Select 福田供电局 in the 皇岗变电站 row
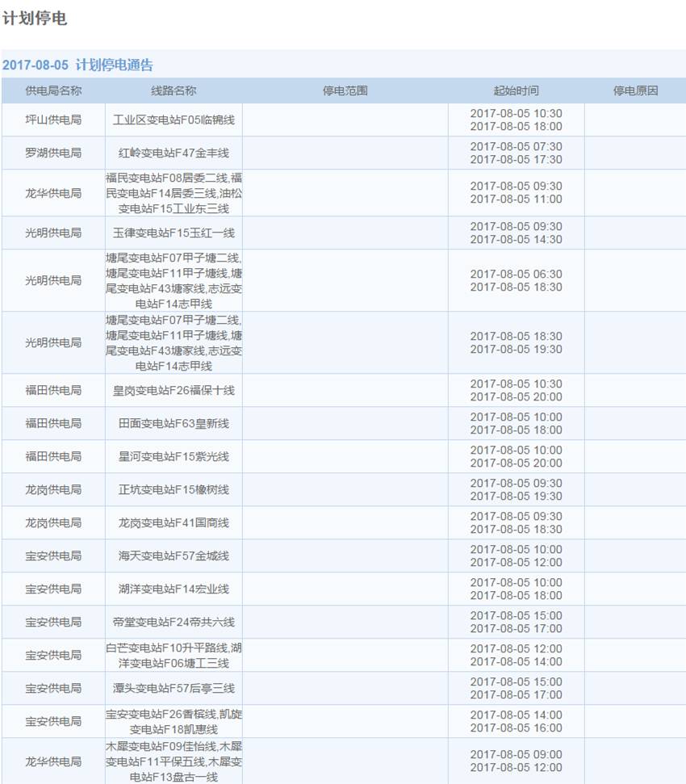686x784 pixels. point(53,390)
